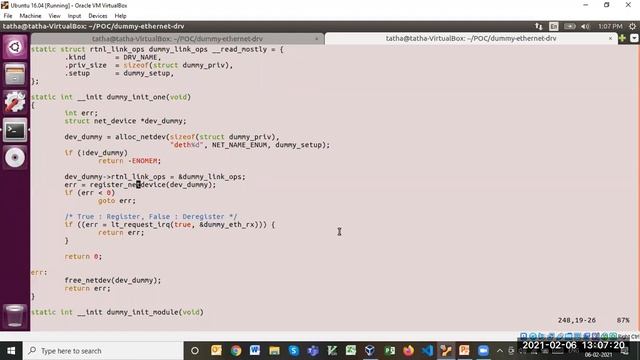The width and height of the screenshot is (640, 360).
Task: Open Skype from the taskbar
Action: click(293, 351)
